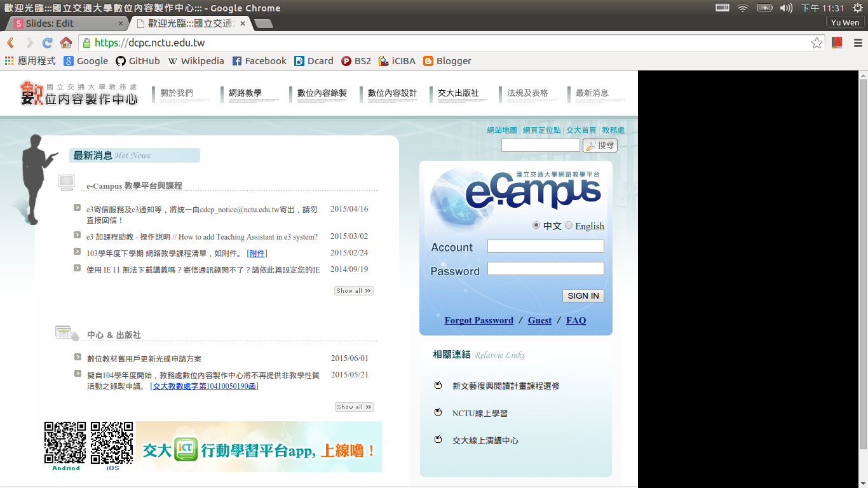Viewport: 868px width, 488px height.
Task: Open the FAQ link
Action: pos(576,320)
